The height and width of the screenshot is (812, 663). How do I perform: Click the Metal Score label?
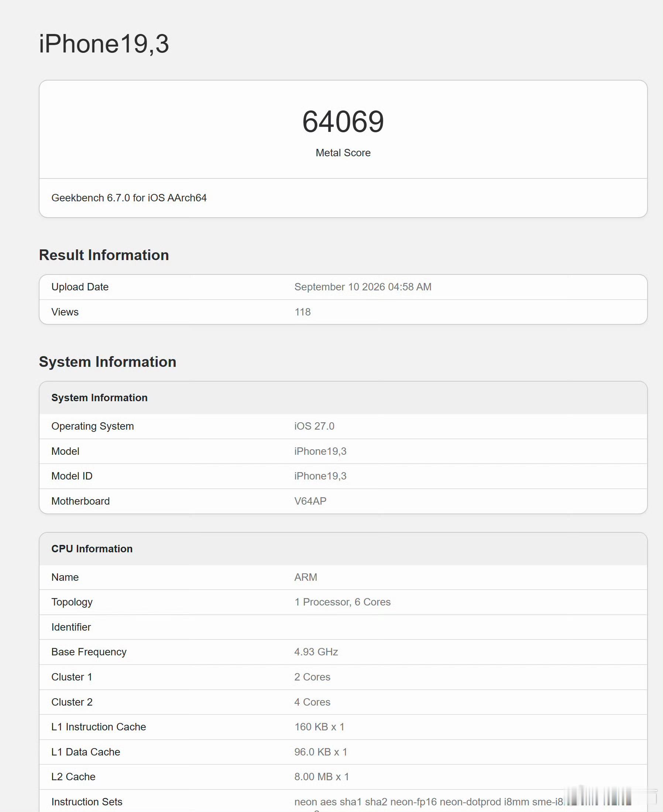(x=343, y=153)
